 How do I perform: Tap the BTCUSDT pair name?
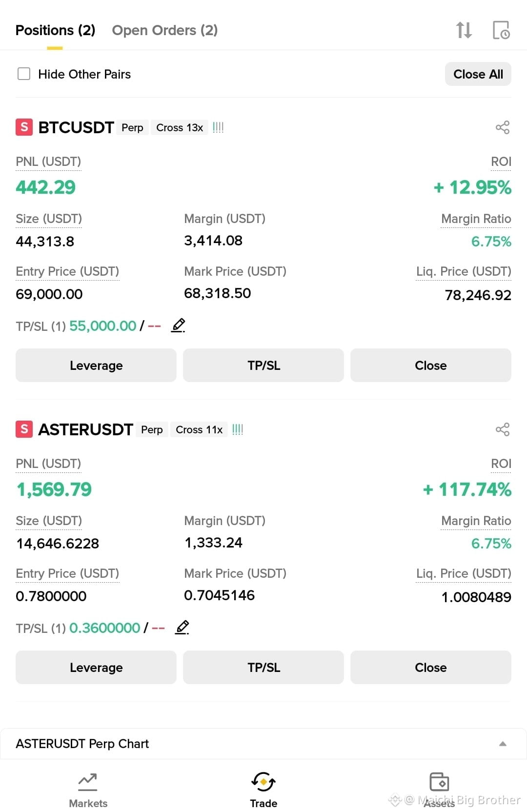pos(76,127)
